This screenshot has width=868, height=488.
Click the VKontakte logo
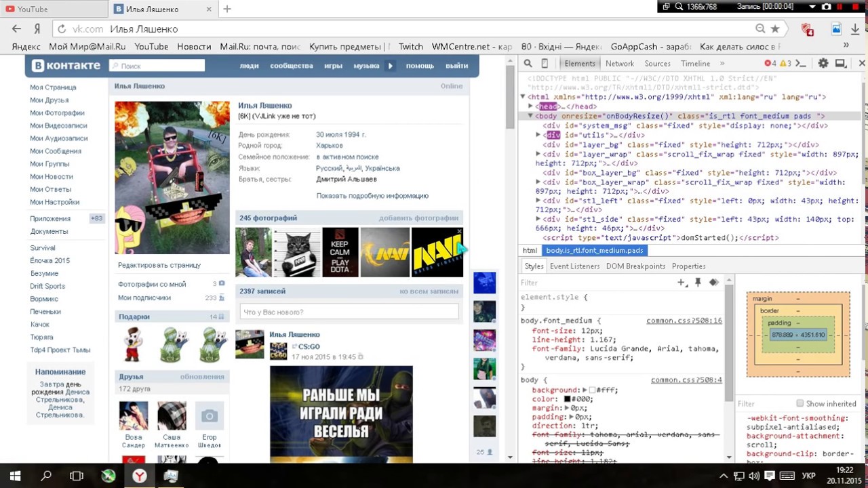66,66
